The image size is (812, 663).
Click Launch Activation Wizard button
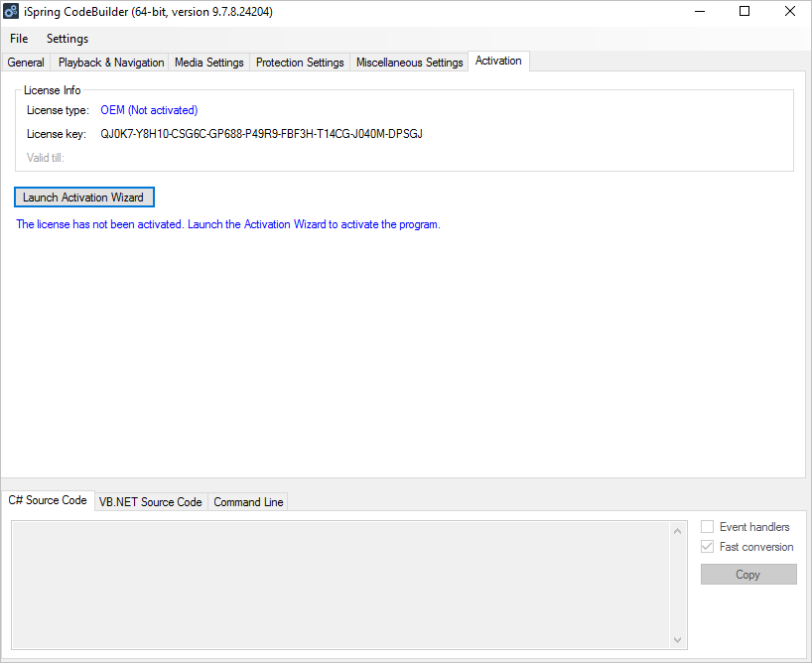pos(84,198)
